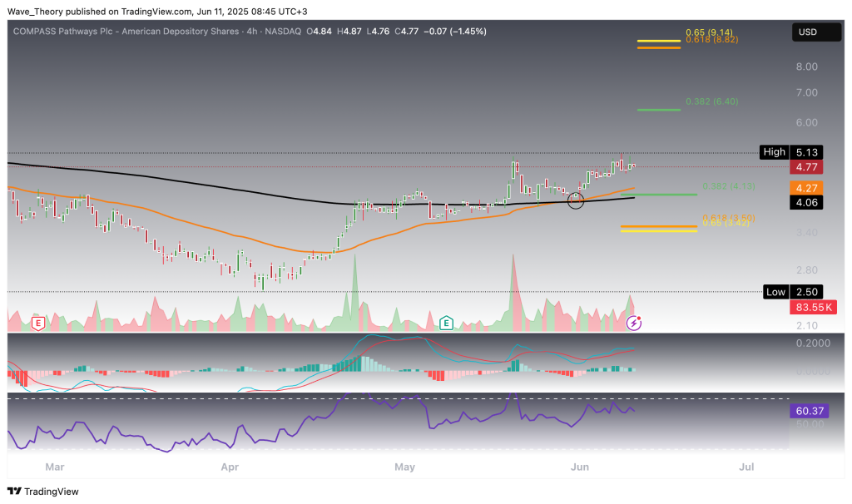Viewport: 852px width, 504px height.
Task: Click the 0.65 (9.14) Fibonacci label
Action: pos(709,32)
